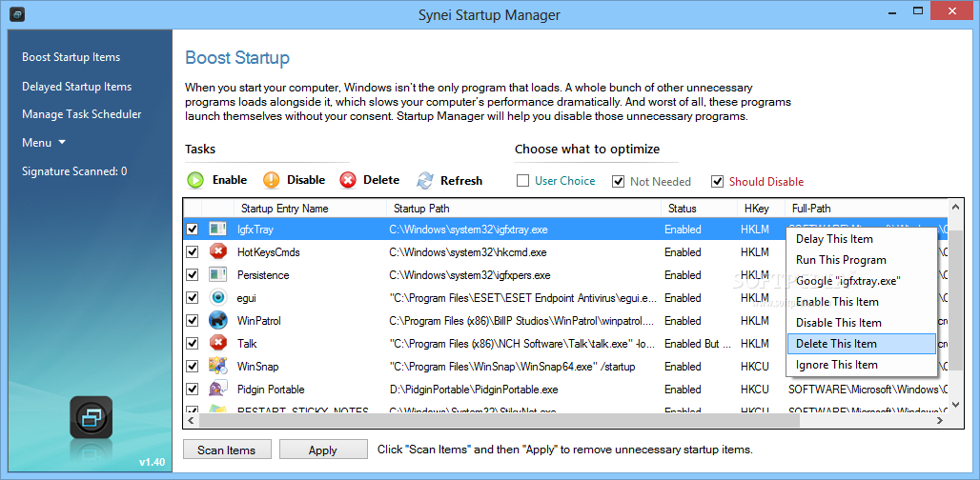Uncheck the WinPatrol row checkbox

193,321
